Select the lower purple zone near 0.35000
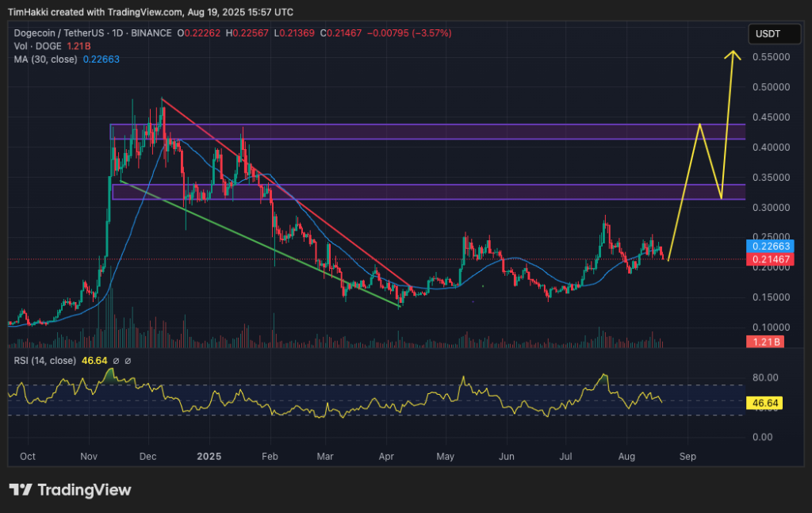 click(x=428, y=192)
